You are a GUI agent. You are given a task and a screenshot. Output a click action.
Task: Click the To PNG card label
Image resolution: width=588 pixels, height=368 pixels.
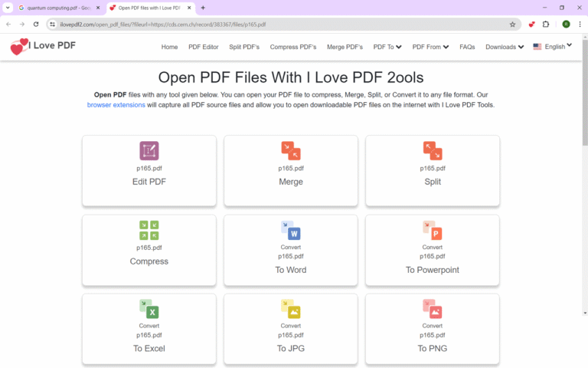click(x=433, y=349)
